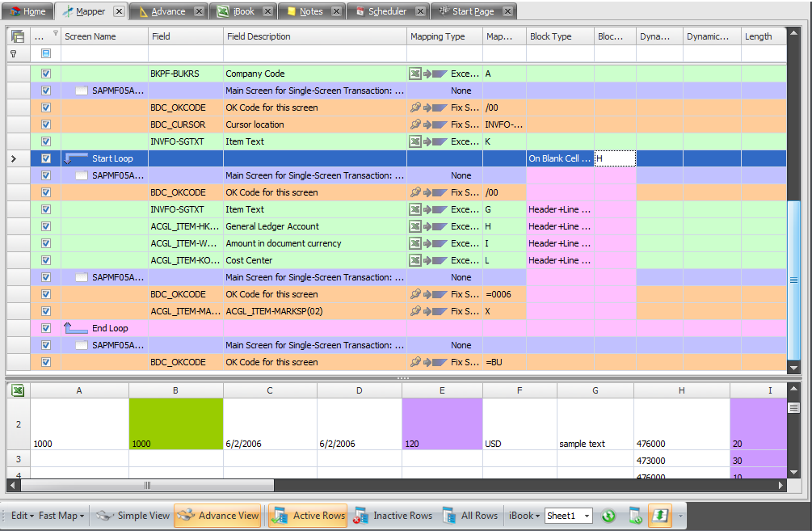Viewport: 812px width, 531px height.
Task: Click the Start Loop arrow icon
Action: click(76, 159)
